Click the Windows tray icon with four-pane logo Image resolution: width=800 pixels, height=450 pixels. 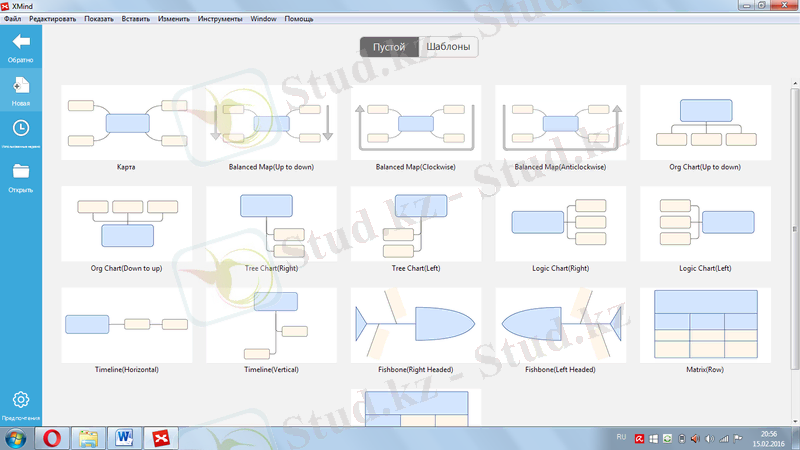pos(653,439)
